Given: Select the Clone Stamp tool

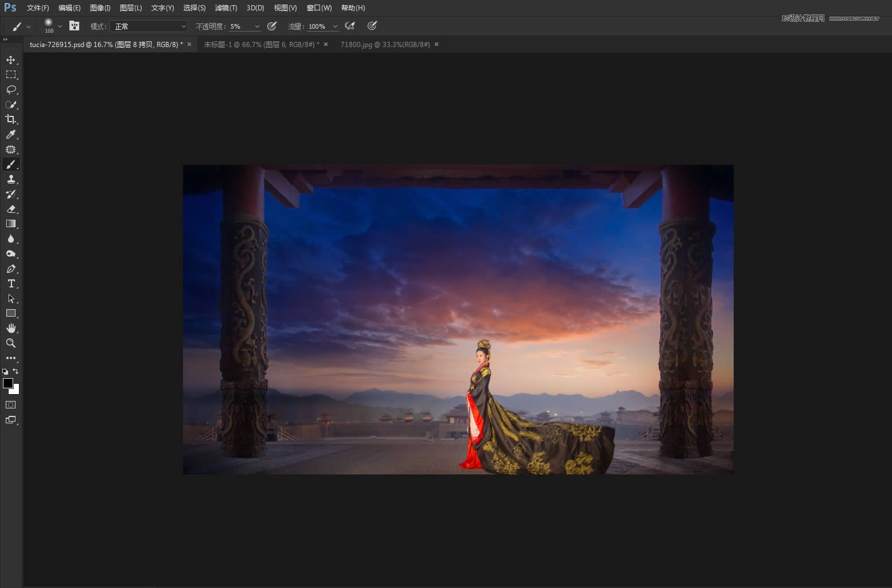Looking at the screenshot, I should (x=11, y=180).
